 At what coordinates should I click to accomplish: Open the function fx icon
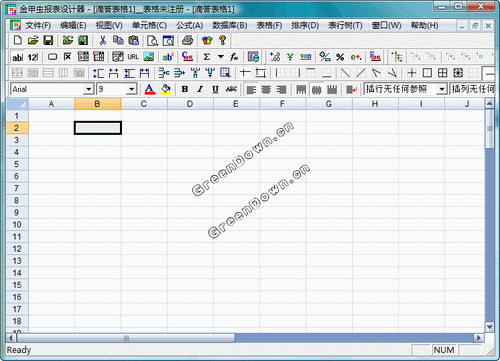[234, 57]
